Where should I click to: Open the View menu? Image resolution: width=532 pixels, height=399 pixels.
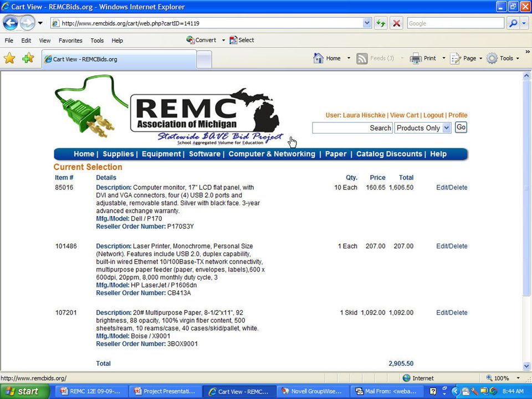click(44, 40)
